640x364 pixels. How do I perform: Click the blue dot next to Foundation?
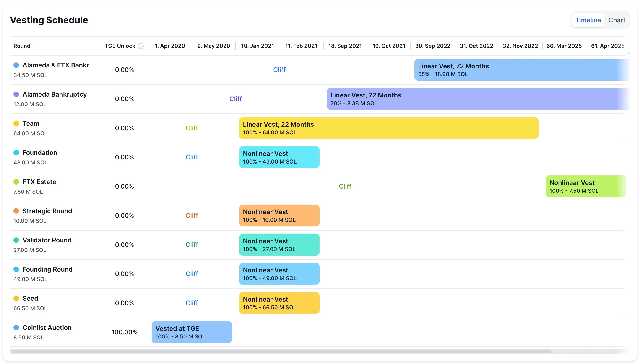tap(16, 152)
